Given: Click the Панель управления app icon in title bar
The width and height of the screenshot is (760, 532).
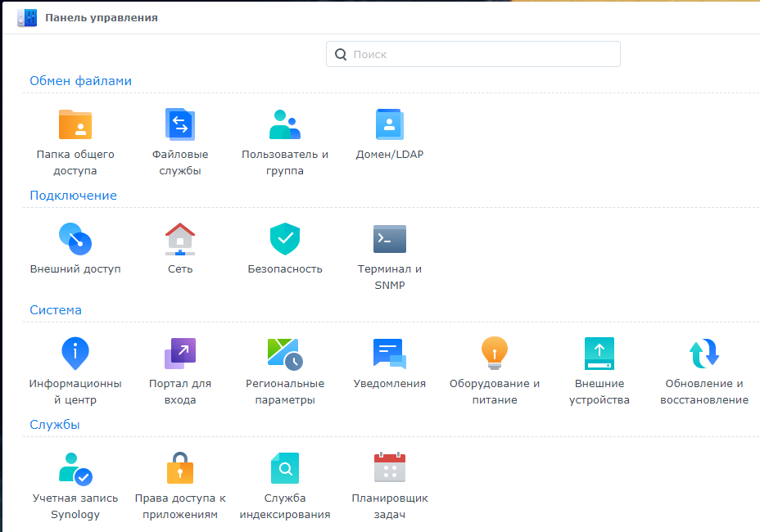Looking at the screenshot, I should click(x=27, y=18).
